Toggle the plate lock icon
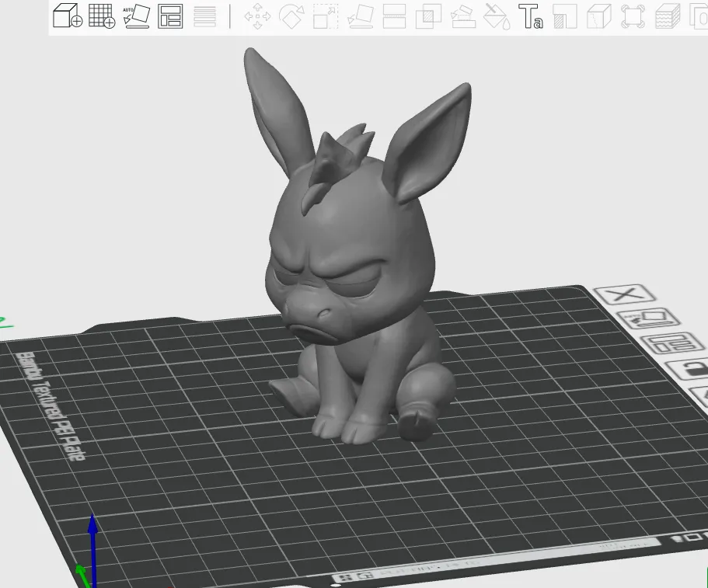The image size is (708, 588). [x=689, y=369]
